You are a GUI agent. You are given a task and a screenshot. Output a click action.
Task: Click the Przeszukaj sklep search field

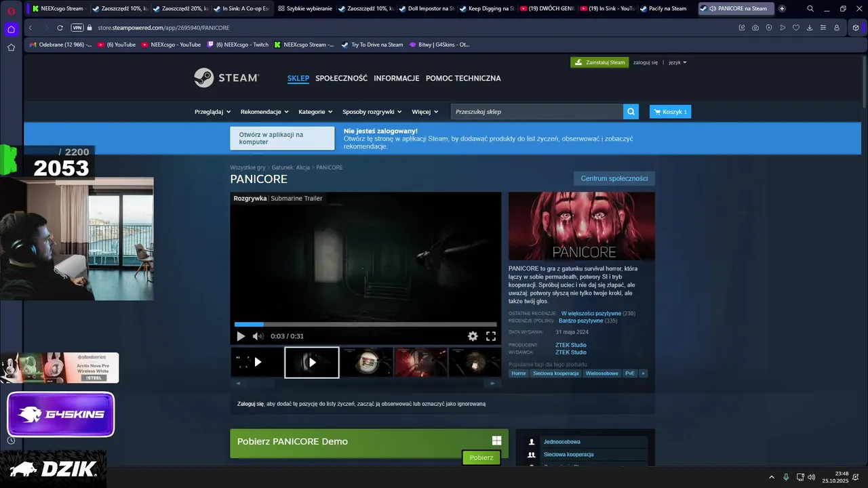[x=537, y=112]
